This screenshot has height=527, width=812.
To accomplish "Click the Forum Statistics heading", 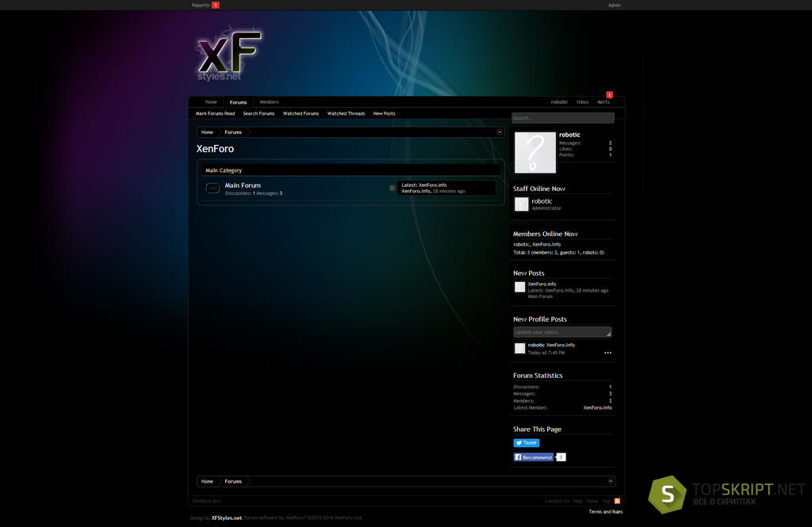I will 538,376.
